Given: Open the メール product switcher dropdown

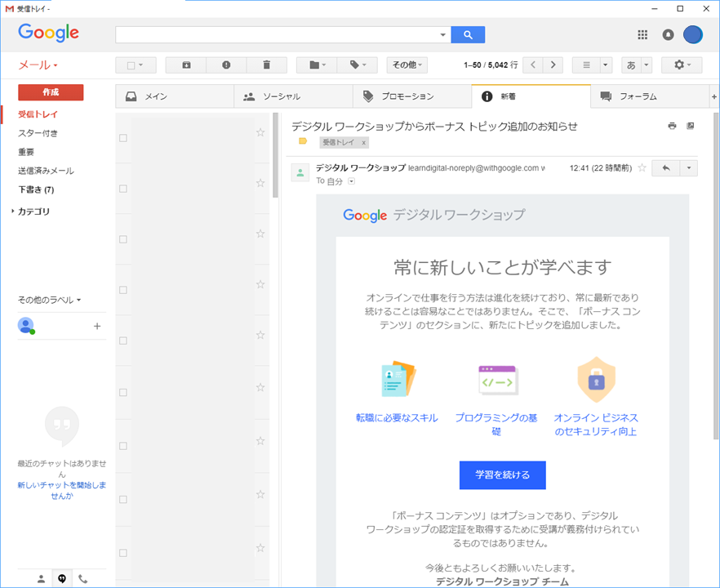Looking at the screenshot, I should tap(38, 65).
